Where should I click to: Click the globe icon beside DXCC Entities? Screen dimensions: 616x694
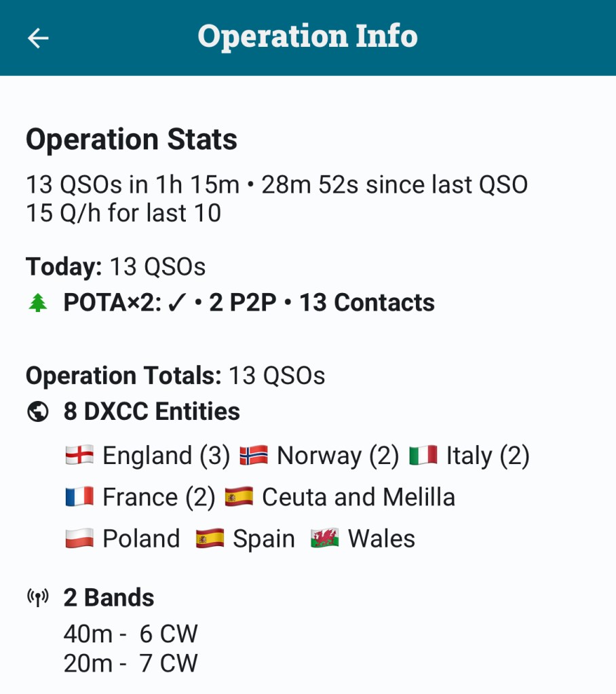click(x=38, y=412)
